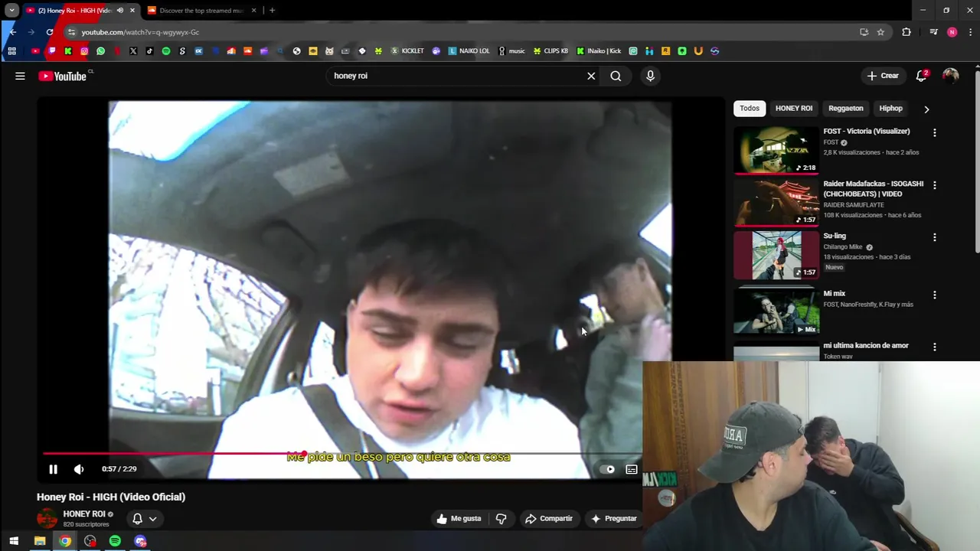Clear the search box text
This screenshot has height=551, width=980.
click(x=591, y=76)
